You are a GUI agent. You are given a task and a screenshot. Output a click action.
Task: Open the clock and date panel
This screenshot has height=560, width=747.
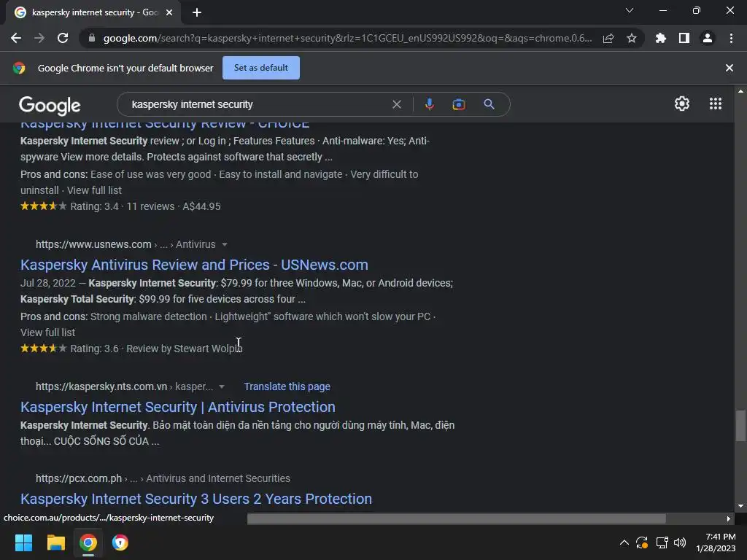[x=716, y=542]
